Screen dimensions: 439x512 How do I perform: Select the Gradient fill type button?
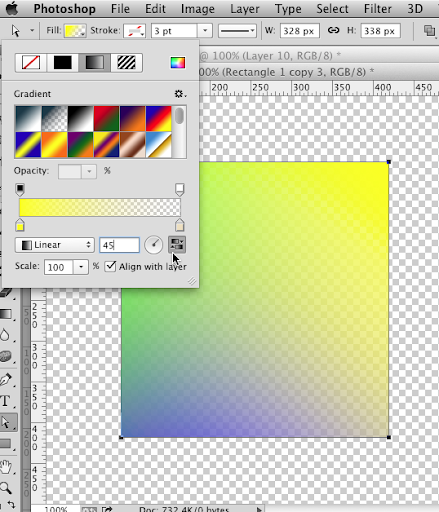tap(95, 62)
